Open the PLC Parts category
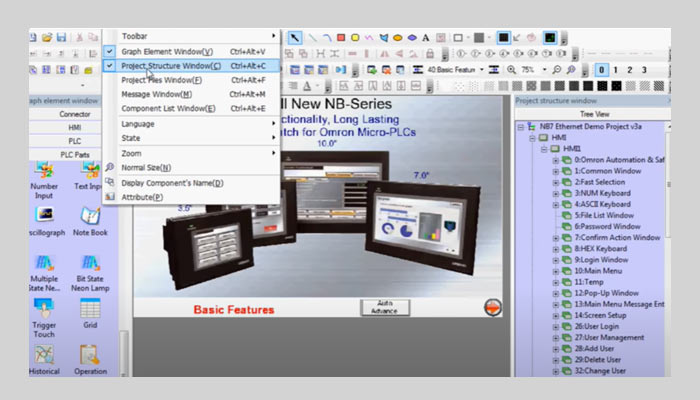This screenshot has height=400, width=700. click(x=75, y=154)
